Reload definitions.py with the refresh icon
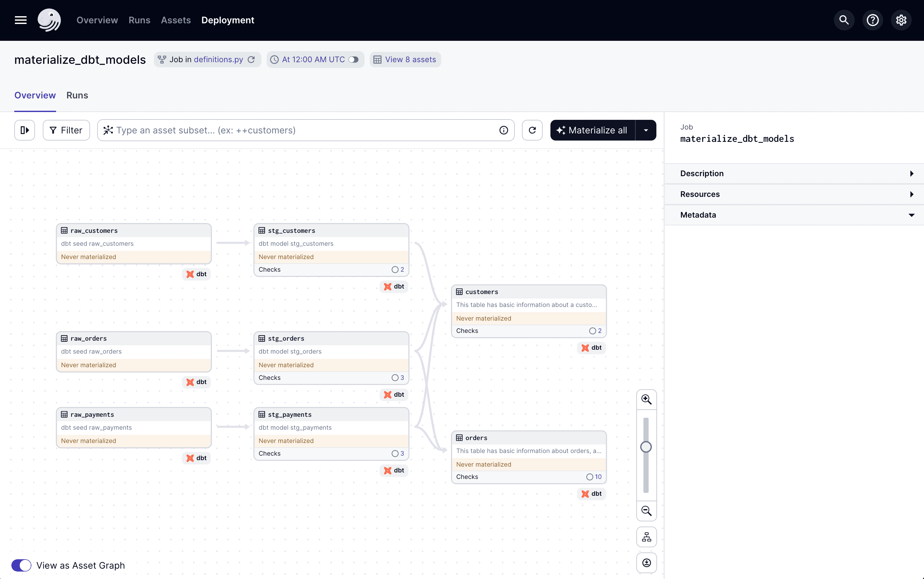 coord(251,59)
